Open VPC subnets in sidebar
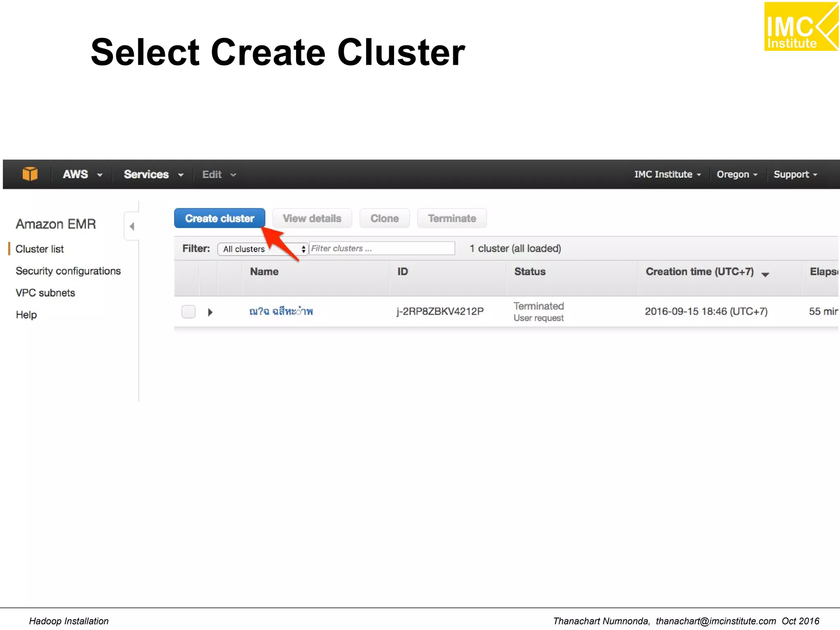Viewport: 840px width, 630px height. pos(45,293)
